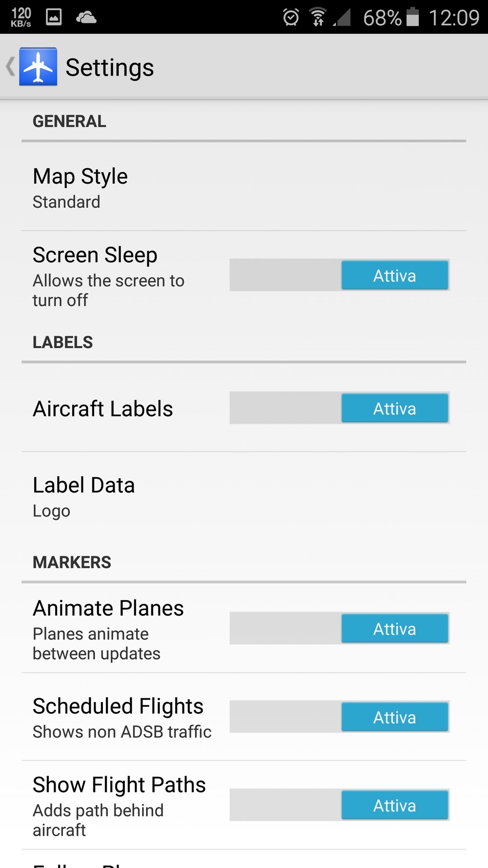
Task: Turn off Animate Planes switch
Action: (339, 628)
